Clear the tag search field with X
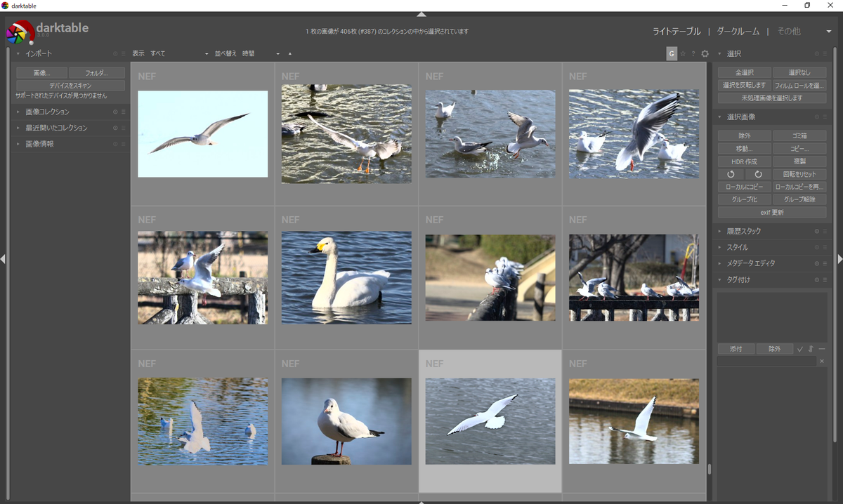 822,361
